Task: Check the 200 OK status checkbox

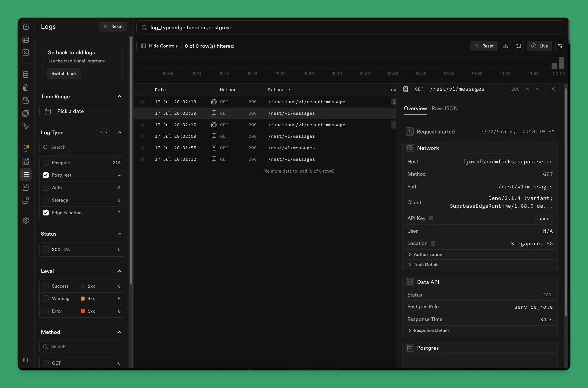Action: (x=46, y=249)
